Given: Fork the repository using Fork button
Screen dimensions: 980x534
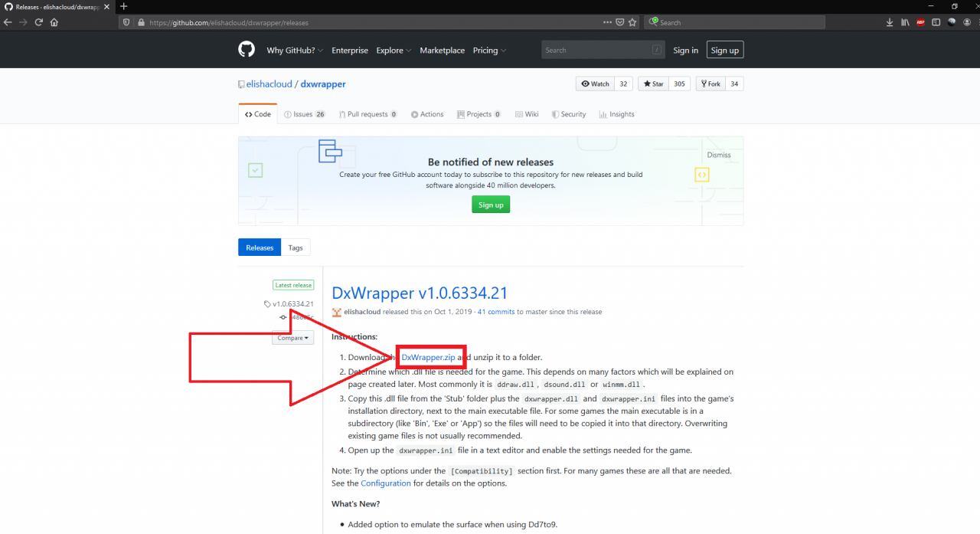Looking at the screenshot, I should [x=709, y=84].
